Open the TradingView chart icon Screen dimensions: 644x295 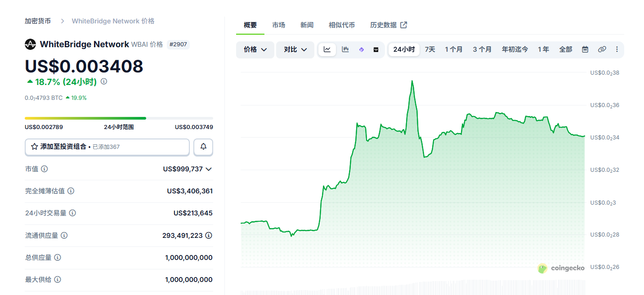click(376, 49)
